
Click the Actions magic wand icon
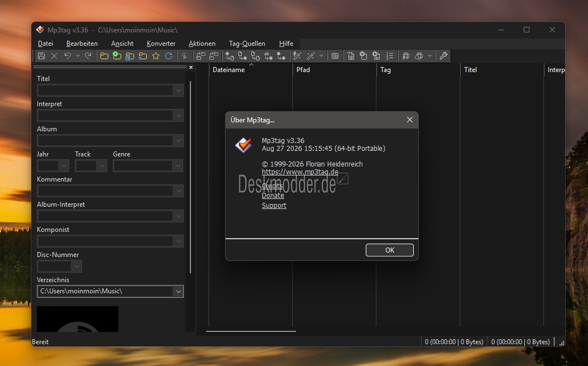(x=311, y=56)
